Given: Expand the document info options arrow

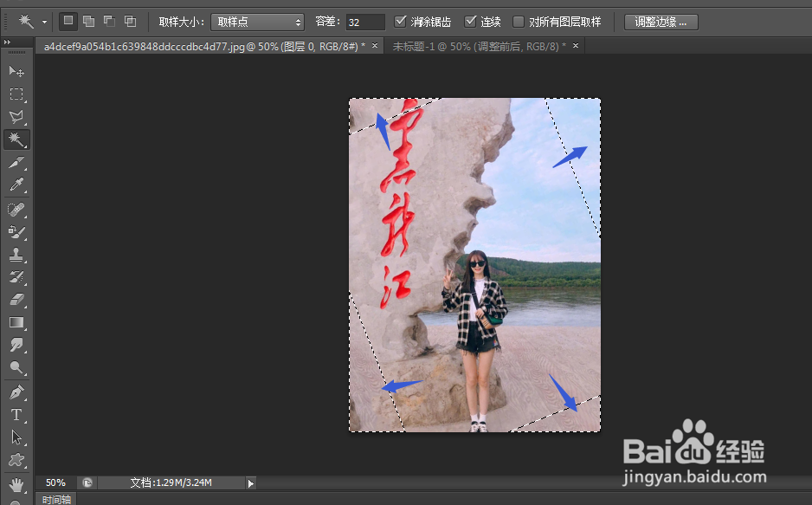Looking at the screenshot, I should coord(249,482).
